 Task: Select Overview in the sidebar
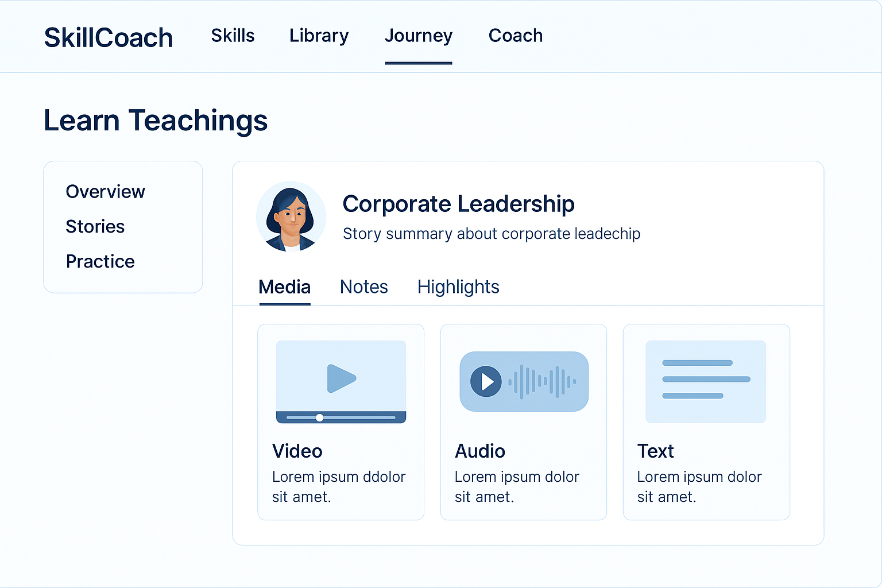[105, 191]
